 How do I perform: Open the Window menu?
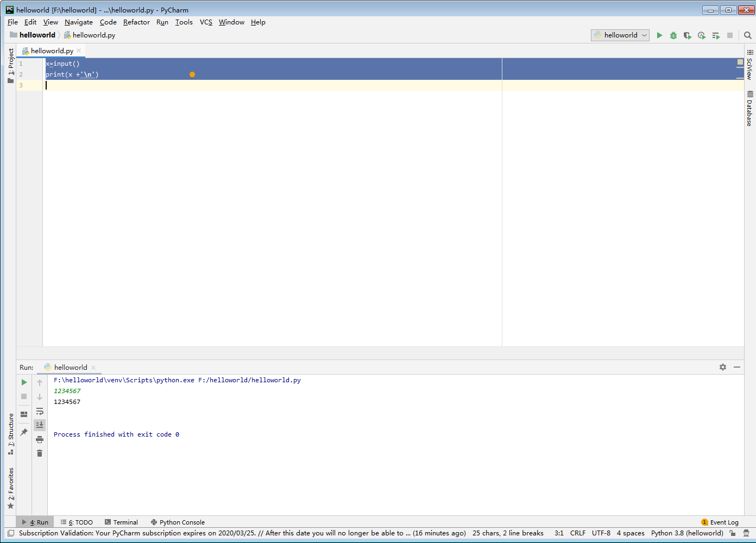tap(231, 22)
